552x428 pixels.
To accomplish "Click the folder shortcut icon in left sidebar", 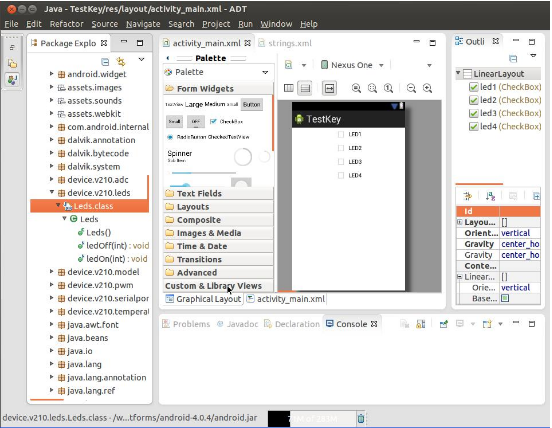I will pos(12,63).
